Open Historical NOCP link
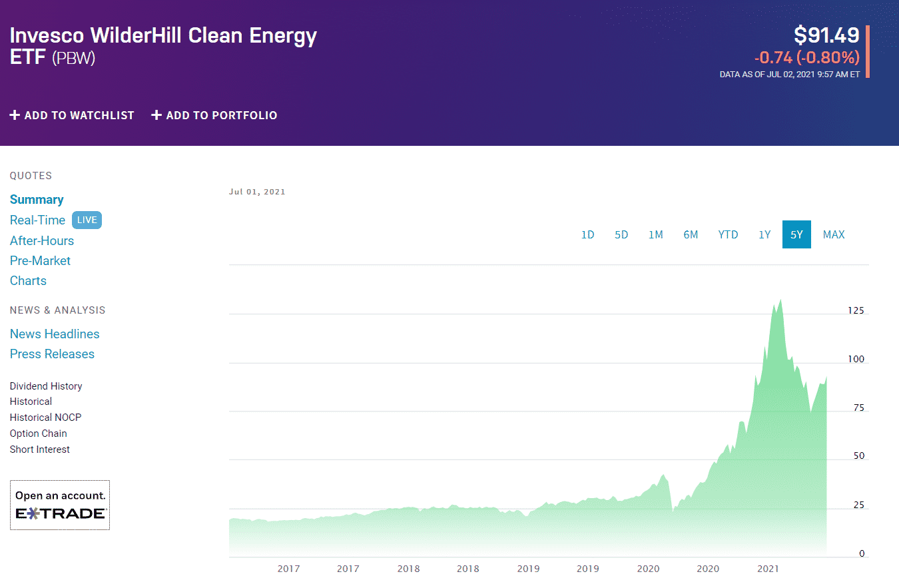The height and width of the screenshot is (588, 899). tap(45, 418)
